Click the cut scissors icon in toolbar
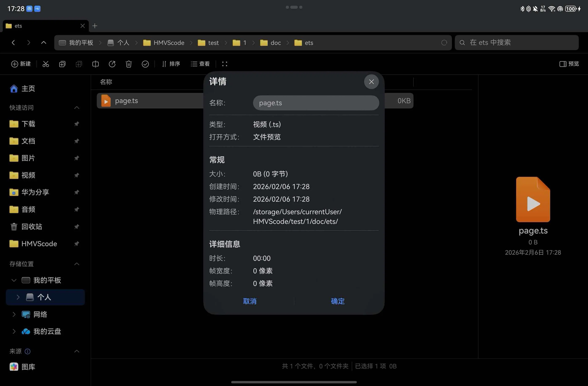The height and width of the screenshot is (386, 588). click(46, 64)
